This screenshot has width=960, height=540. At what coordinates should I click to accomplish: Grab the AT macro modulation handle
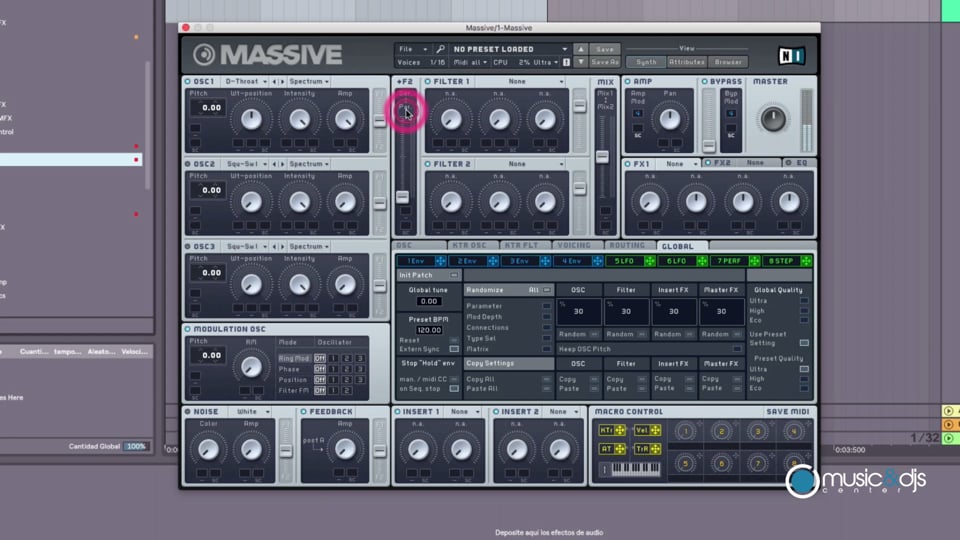pos(620,449)
